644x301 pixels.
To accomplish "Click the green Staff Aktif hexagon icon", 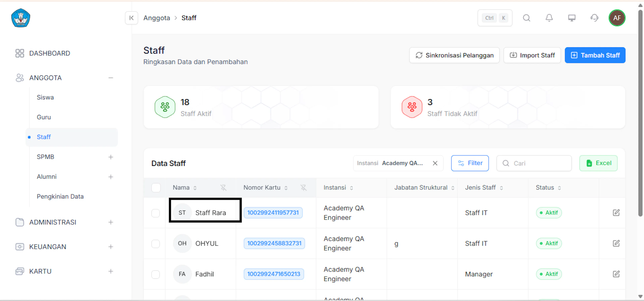I will click(x=165, y=107).
